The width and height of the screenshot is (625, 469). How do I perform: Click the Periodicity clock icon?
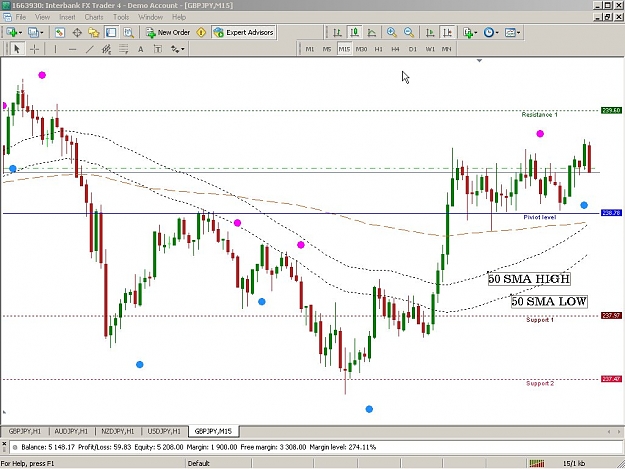(489, 32)
